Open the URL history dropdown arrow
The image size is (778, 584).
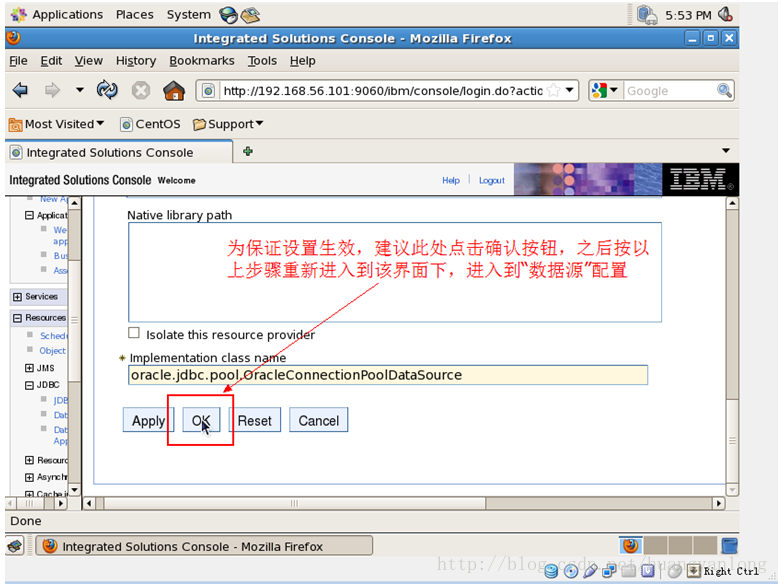pyautogui.click(x=570, y=90)
